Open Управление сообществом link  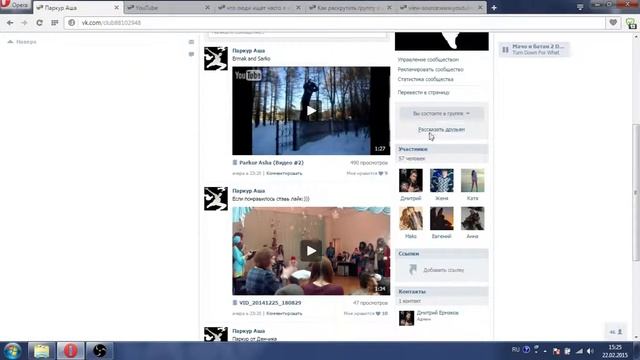428,60
